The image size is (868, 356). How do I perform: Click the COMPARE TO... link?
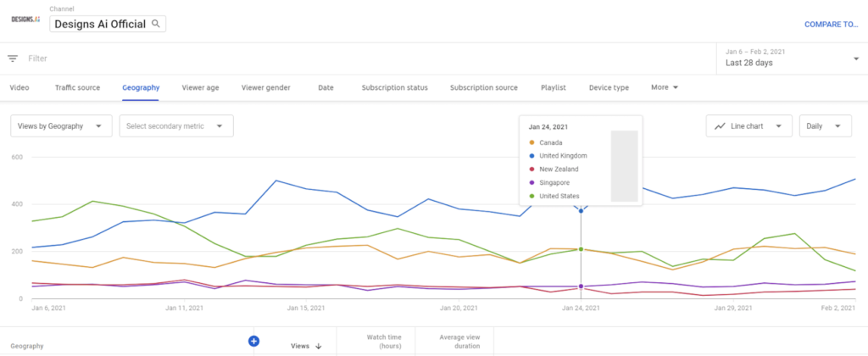(x=831, y=25)
